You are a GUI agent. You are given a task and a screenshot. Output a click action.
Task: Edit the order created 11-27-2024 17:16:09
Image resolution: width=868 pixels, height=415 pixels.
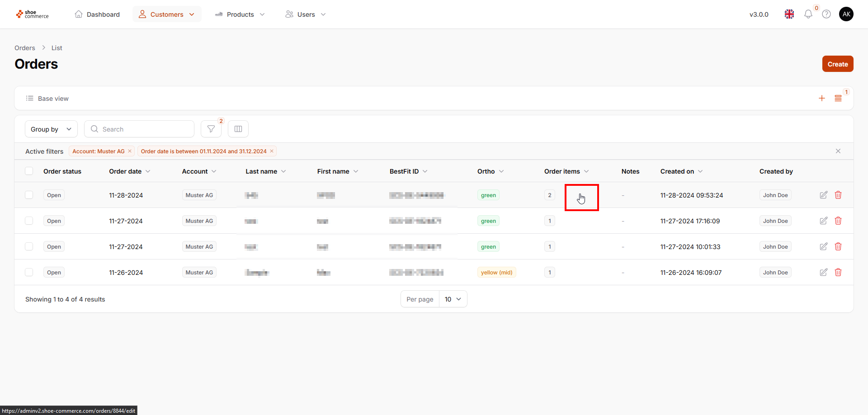tap(824, 221)
